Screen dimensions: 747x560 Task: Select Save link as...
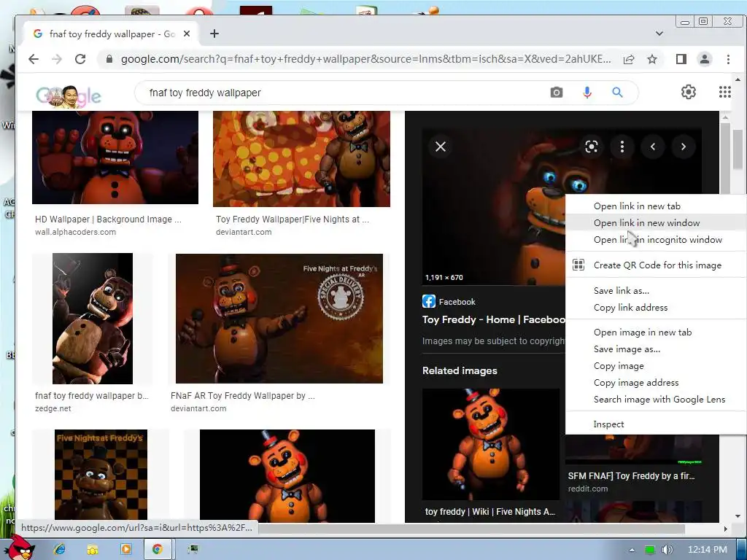click(x=656, y=290)
